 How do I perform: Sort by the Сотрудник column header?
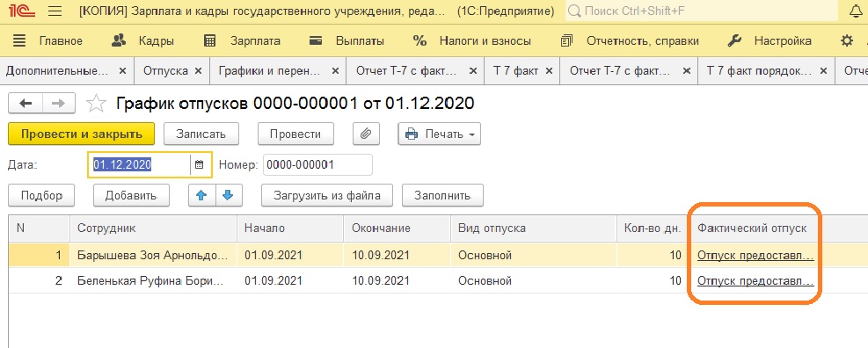point(153,228)
